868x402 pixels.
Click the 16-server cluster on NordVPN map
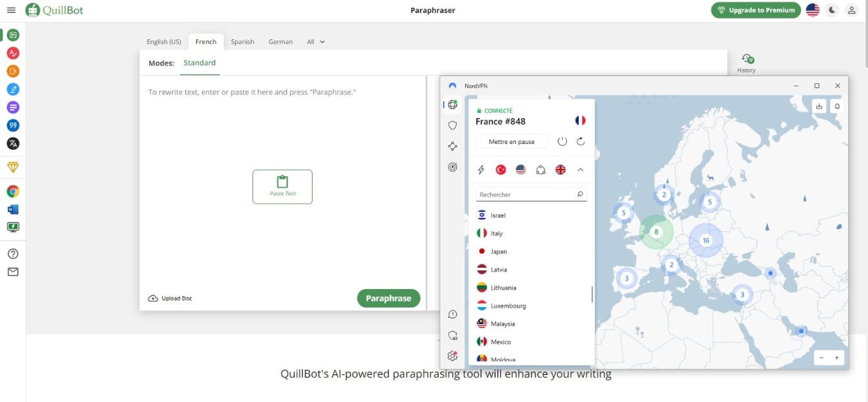706,240
